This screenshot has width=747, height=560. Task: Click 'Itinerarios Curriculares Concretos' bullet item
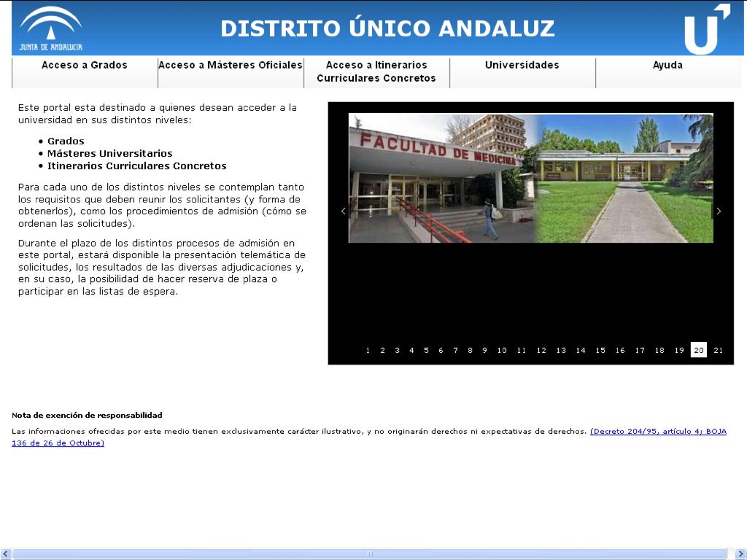pos(136,166)
